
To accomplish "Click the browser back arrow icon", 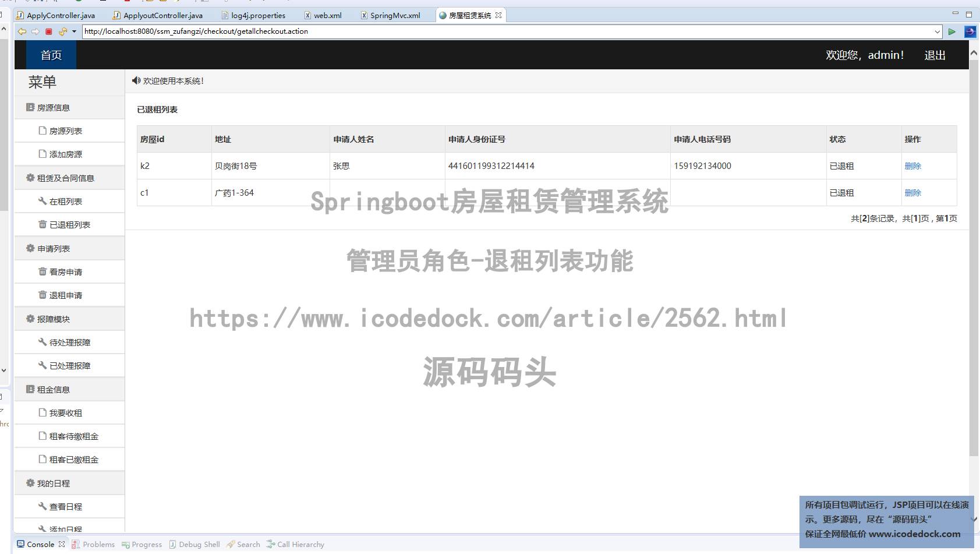I will tap(22, 31).
